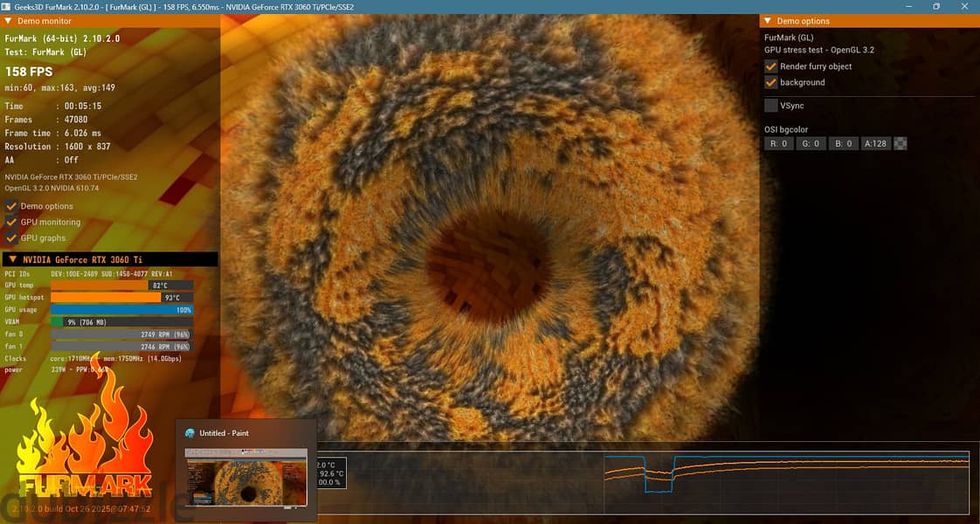Restore down the FurMark window
980x524 pixels.
tap(936, 7)
